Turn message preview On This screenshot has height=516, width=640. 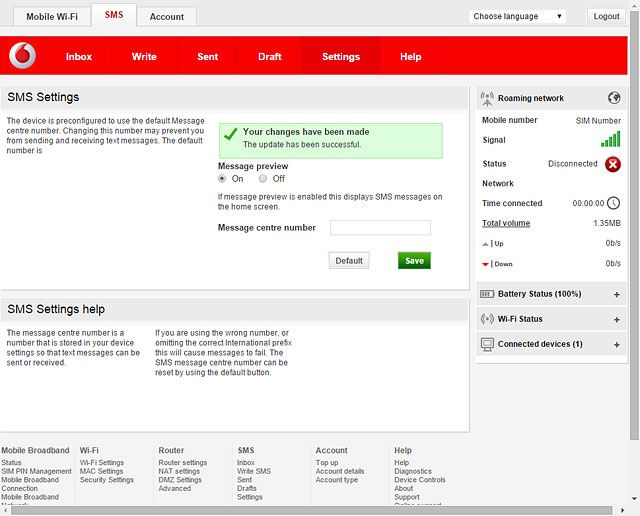[223, 179]
